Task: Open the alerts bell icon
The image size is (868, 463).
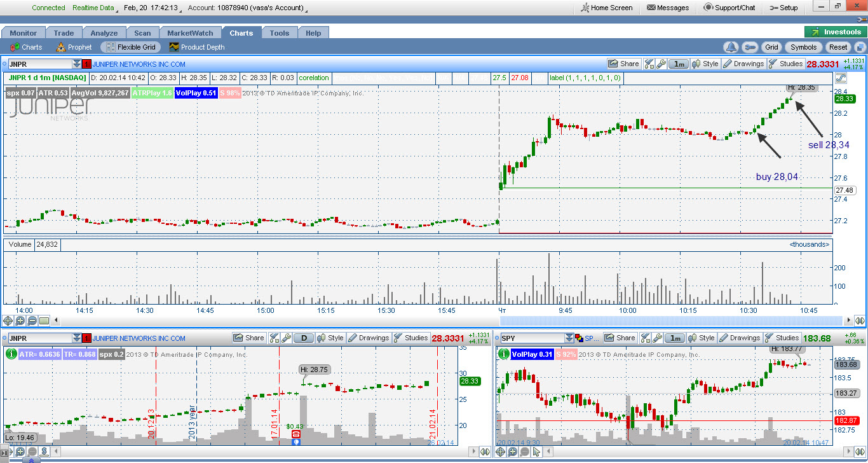Action: click(731, 47)
